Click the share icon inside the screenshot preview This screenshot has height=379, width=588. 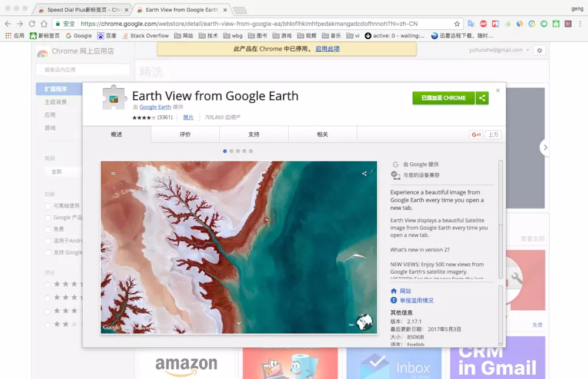[364, 173]
